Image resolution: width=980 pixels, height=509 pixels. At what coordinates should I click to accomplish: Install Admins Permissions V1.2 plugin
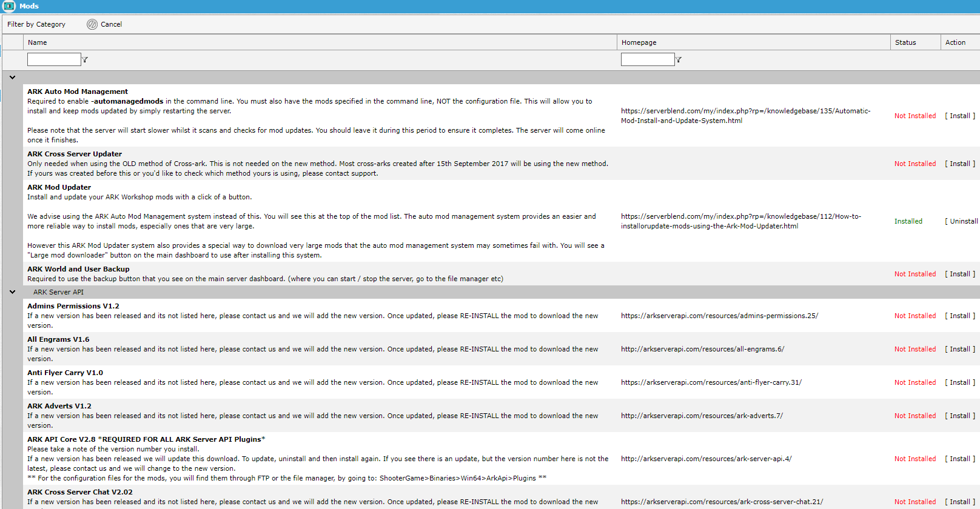pyautogui.click(x=959, y=316)
